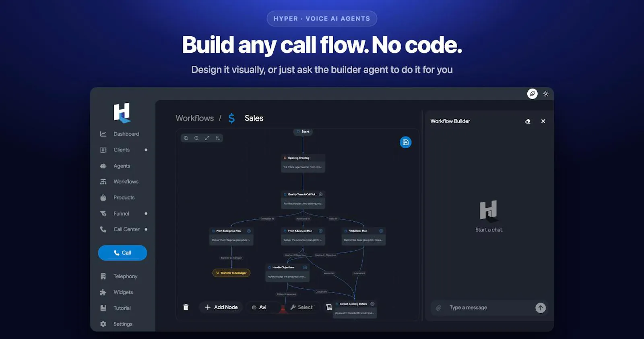This screenshot has height=339, width=644.
Task: Toggle light mode with sun icon
Action: click(546, 94)
